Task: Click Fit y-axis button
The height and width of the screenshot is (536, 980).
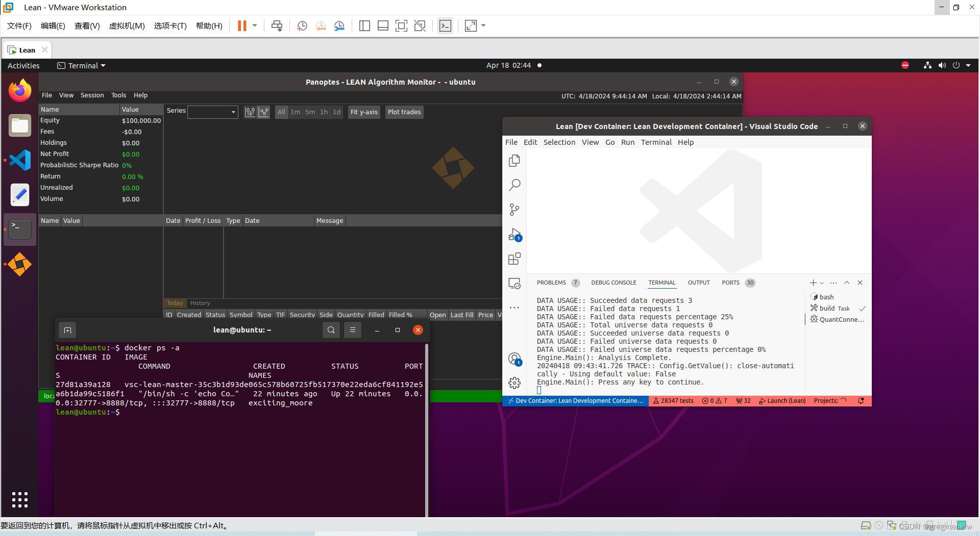Action: coord(364,112)
